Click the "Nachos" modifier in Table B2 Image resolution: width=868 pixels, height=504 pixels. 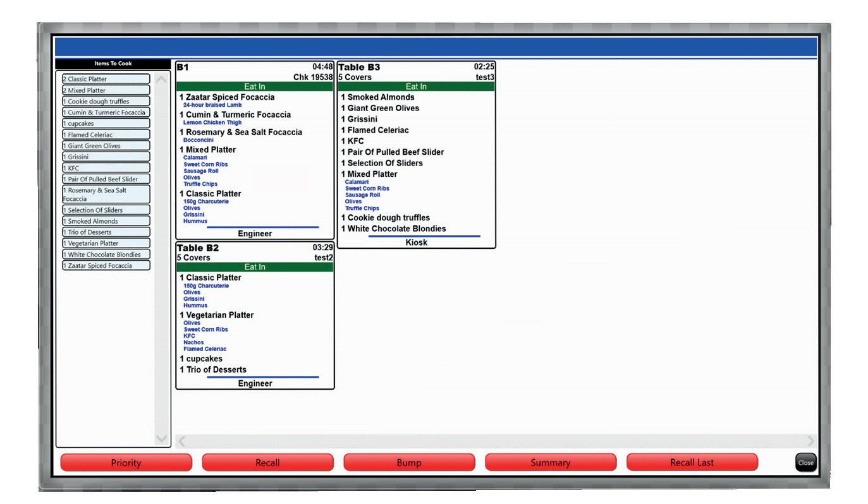pos(192,342)
